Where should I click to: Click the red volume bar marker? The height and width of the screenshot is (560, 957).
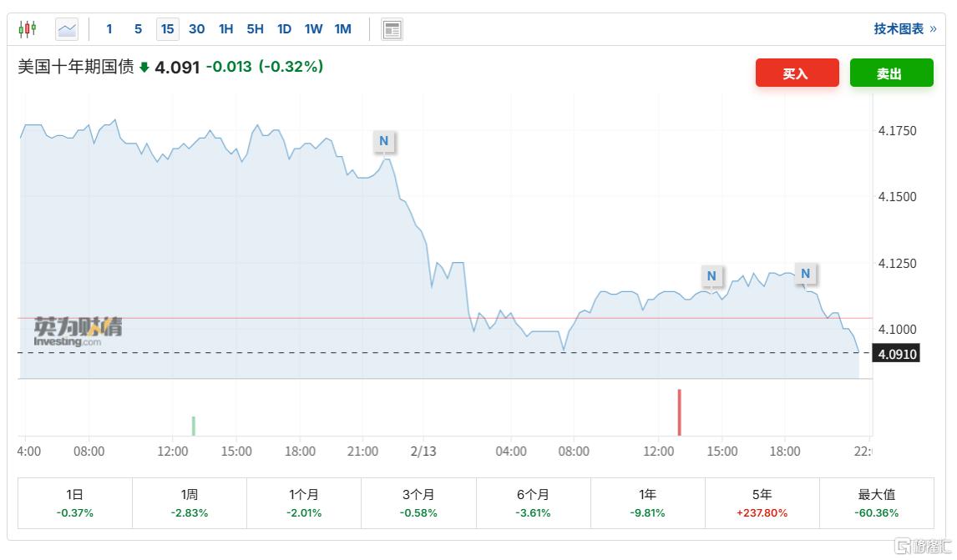point(679,411)
